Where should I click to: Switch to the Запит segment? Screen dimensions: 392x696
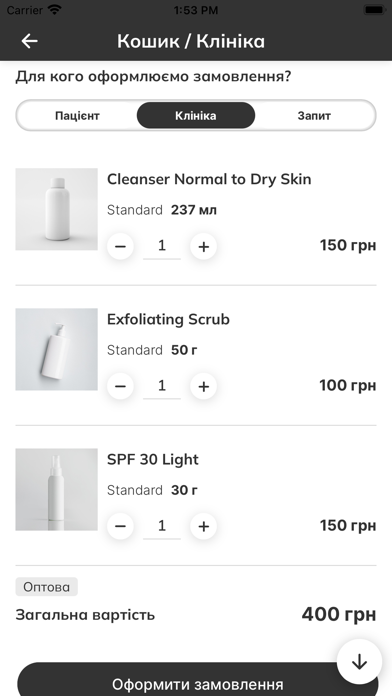click(314, 115)
